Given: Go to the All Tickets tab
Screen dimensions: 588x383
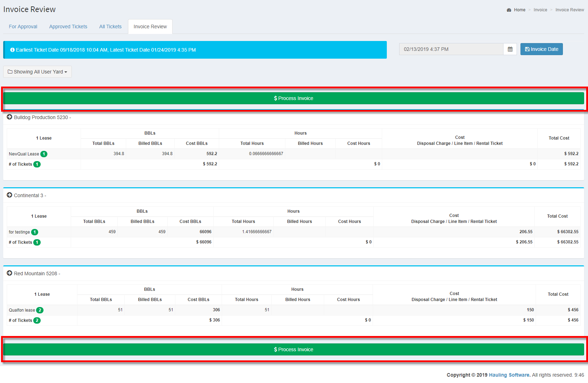Looking at the screenshot, I should click(110, 26).
